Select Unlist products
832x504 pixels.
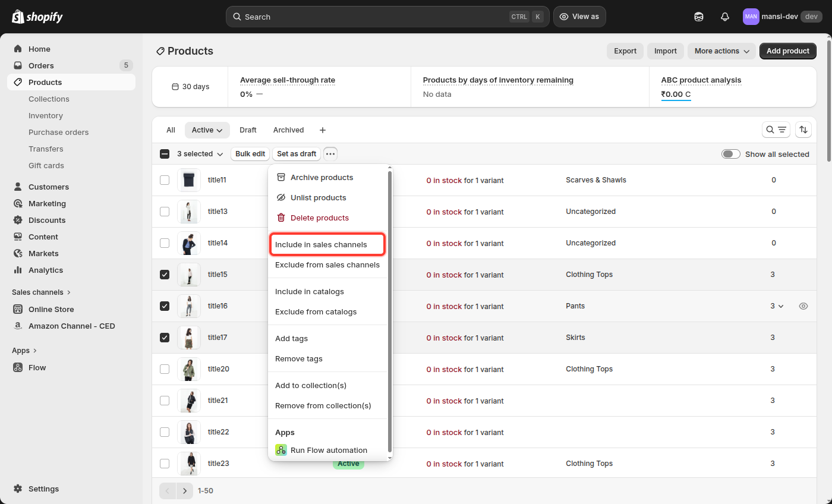[328, 198]
